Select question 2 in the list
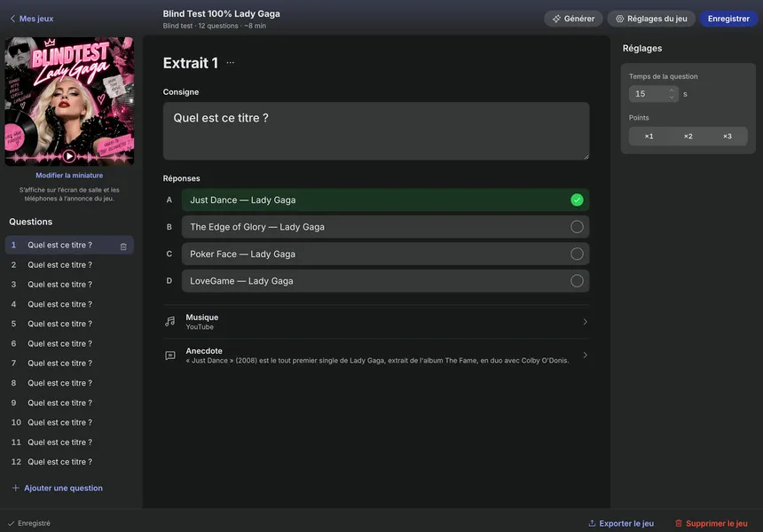 (69, 265)
